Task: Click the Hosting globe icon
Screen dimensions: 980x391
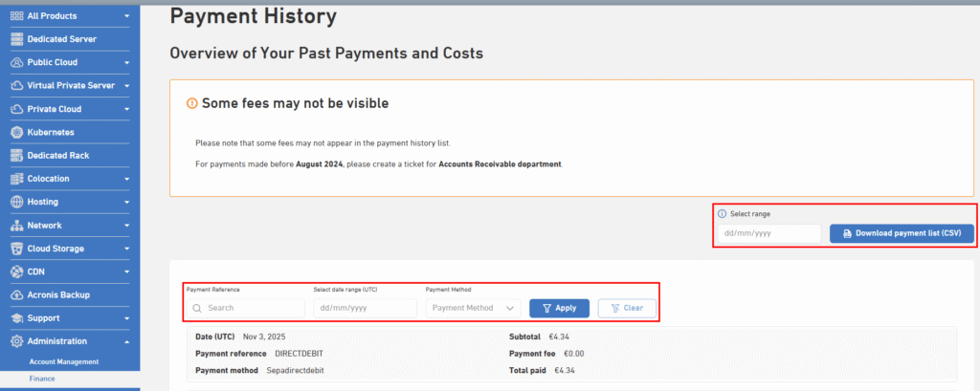Action: tap(16, 202)
